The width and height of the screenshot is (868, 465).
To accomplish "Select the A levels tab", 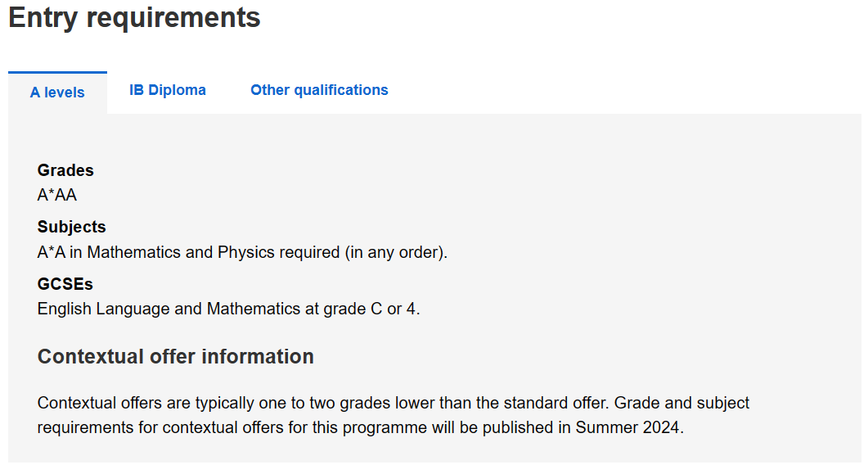I will (57, 92).
